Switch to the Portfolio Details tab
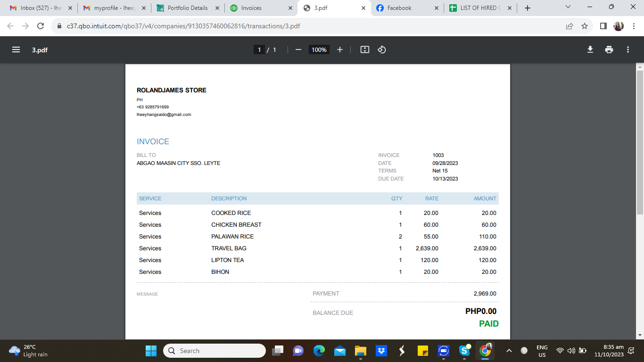Screen dimensions: 644x362 [188, 8]
